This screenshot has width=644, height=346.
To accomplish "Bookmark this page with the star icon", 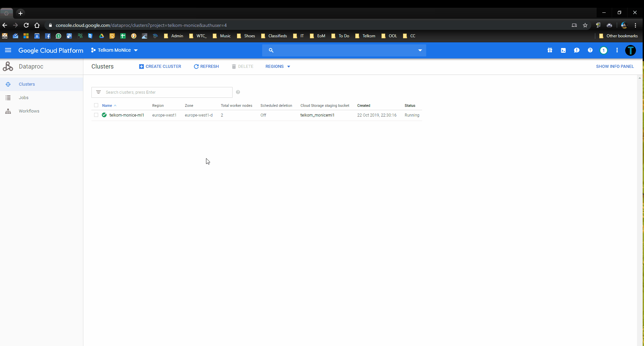I will click(x=585, y=25).
